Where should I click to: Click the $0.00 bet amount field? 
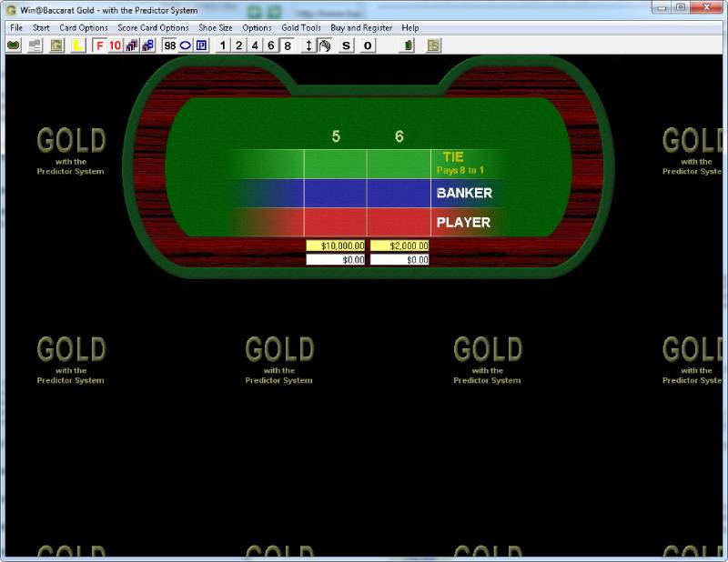[x=337, y=259]
